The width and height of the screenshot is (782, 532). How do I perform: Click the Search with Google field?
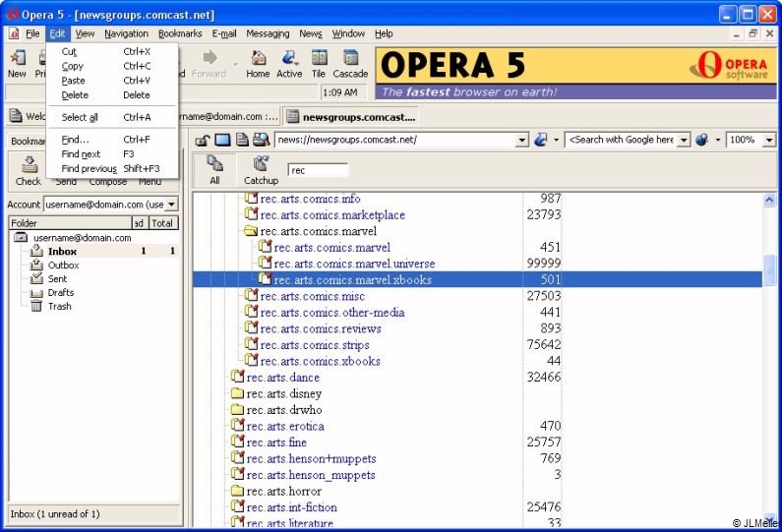click(x=622, y=140)
